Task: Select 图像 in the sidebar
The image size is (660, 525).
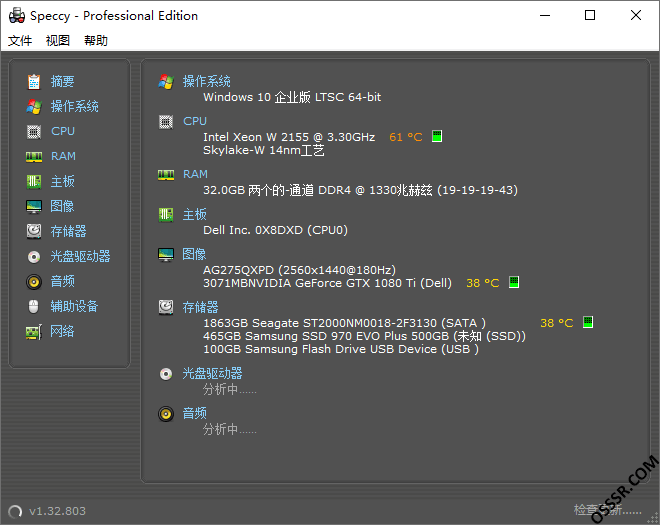Action: (x=62, y=206)
